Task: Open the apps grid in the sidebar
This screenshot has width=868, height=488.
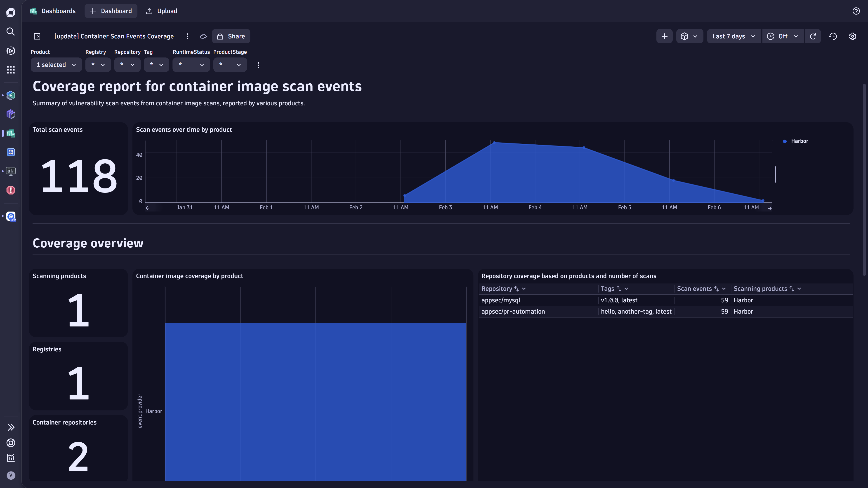Action: 10,70
